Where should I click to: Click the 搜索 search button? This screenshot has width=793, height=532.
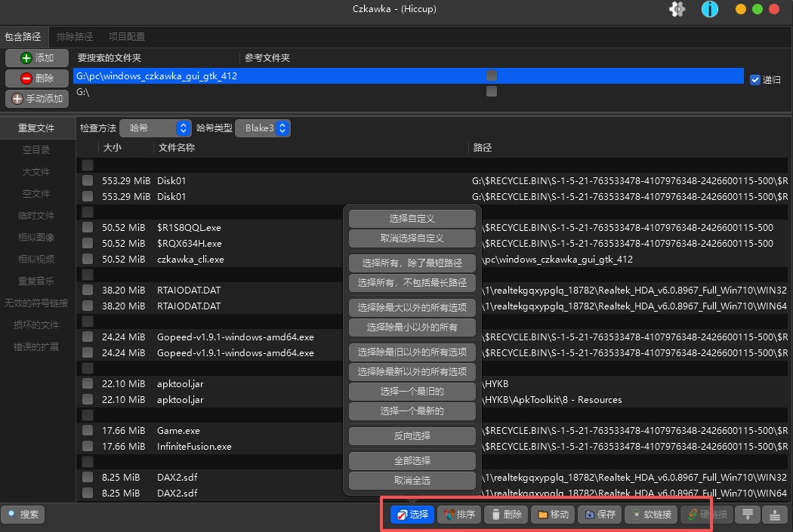(23, 515)
